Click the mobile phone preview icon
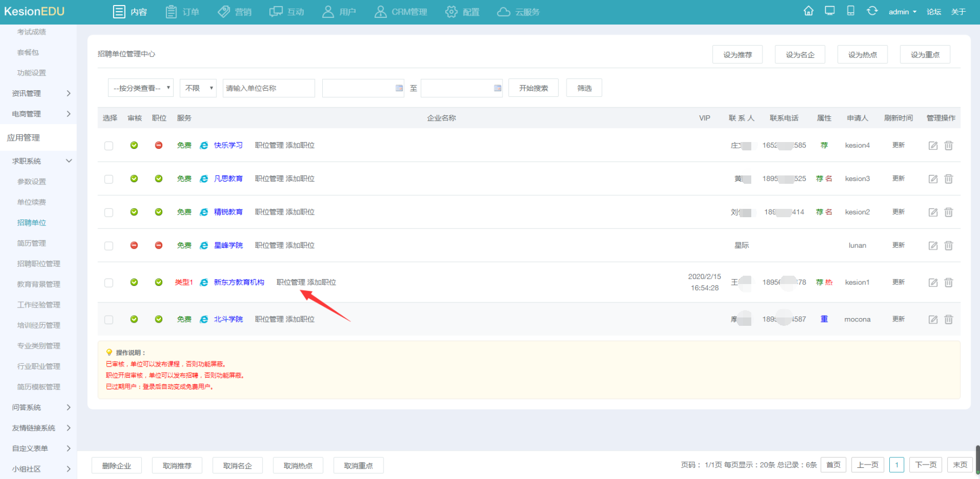980x479 pixels. click(851, 11)
